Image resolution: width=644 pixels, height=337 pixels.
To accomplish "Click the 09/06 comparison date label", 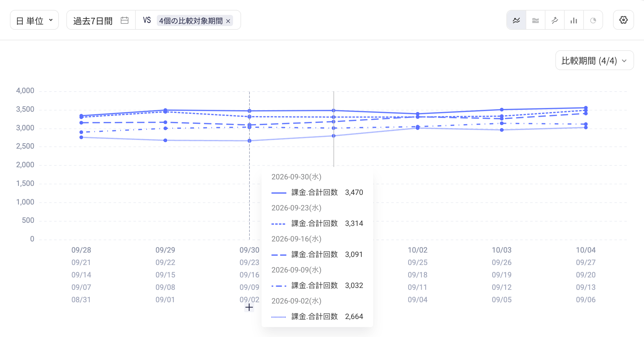I will (586, 299).
